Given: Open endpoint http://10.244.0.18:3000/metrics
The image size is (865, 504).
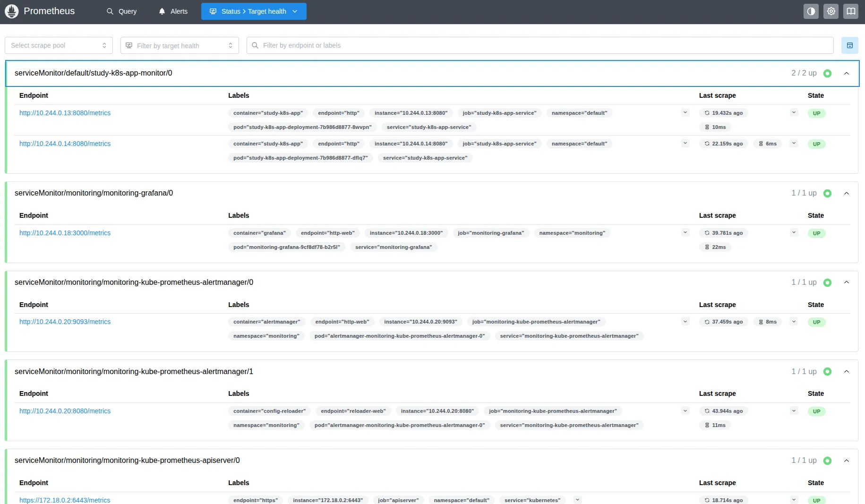Looking at the screenshot, I should pos(65,233).
